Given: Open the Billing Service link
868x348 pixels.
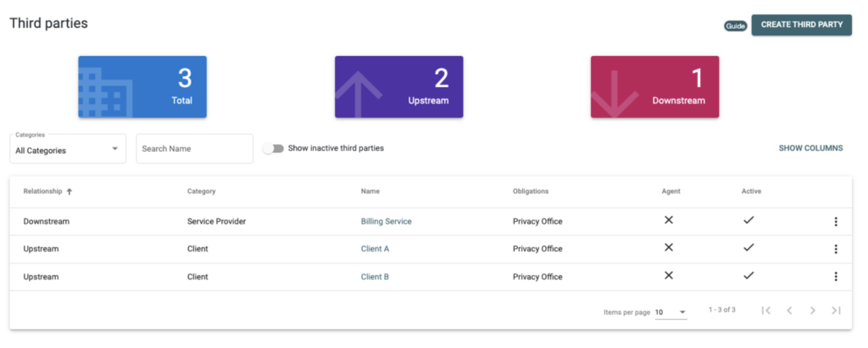Looking at the screenshot, I should tap(386, 222).
